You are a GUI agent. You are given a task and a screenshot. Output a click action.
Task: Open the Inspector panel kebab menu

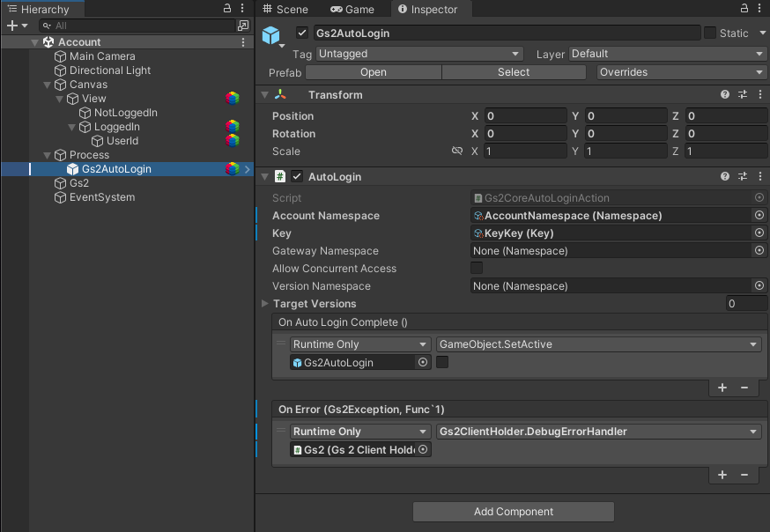(x=760, y=8)
